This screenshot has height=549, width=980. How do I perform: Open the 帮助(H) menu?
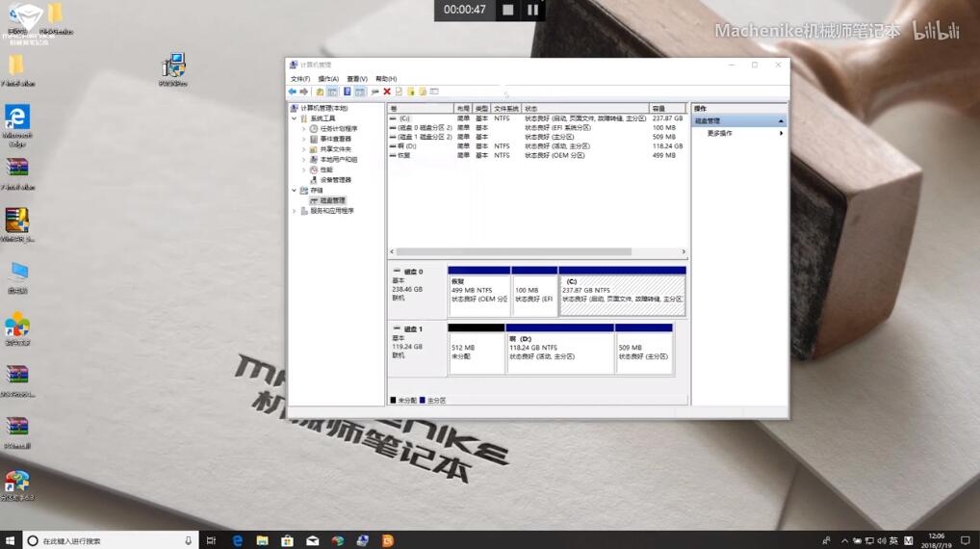coord(386,79)
